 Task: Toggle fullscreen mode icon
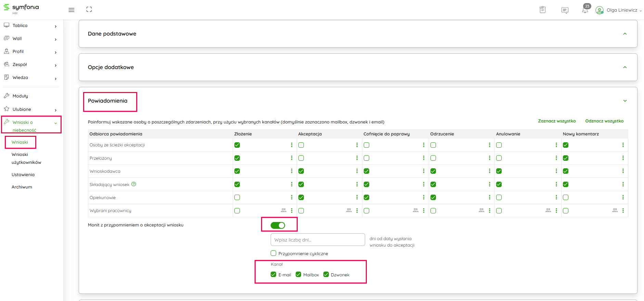[89, 10]
